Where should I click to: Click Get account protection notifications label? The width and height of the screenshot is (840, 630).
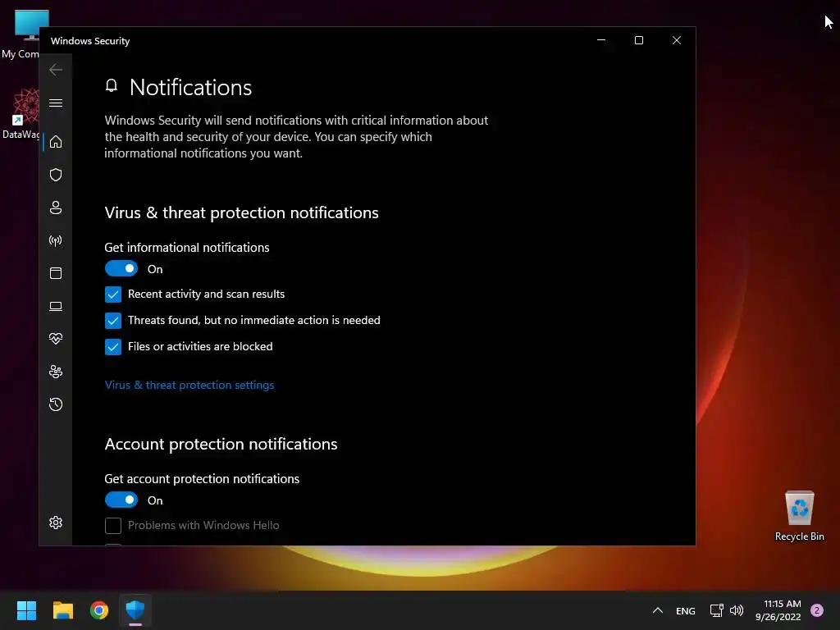[x=202, y=479]
